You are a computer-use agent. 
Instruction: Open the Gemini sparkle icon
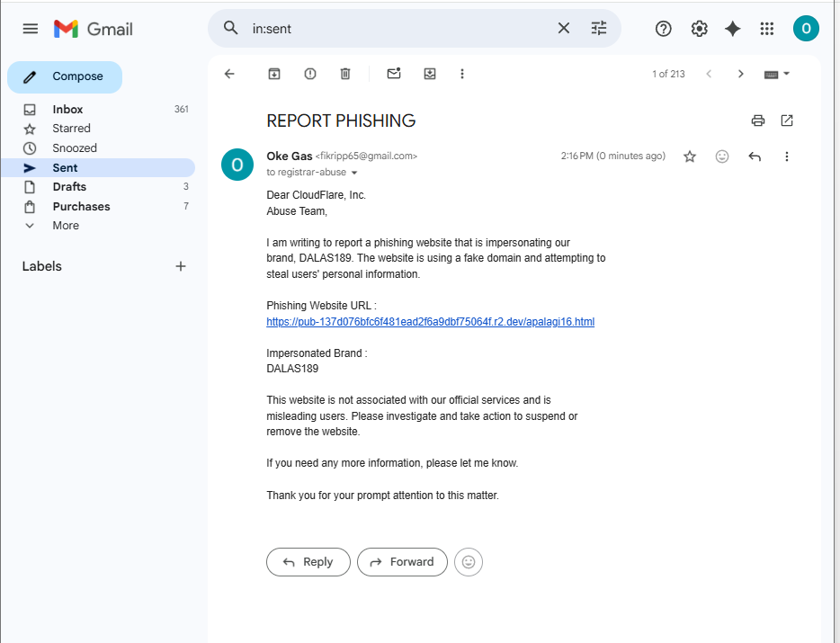733,29
